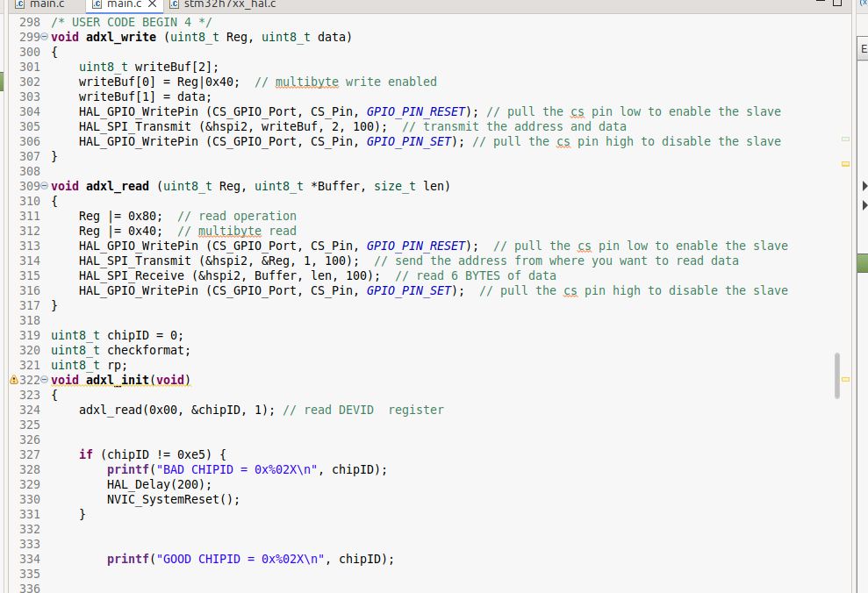Click the "BAD CHIPID" printf string
The image size is (868, 593).
tap(237, 469)
